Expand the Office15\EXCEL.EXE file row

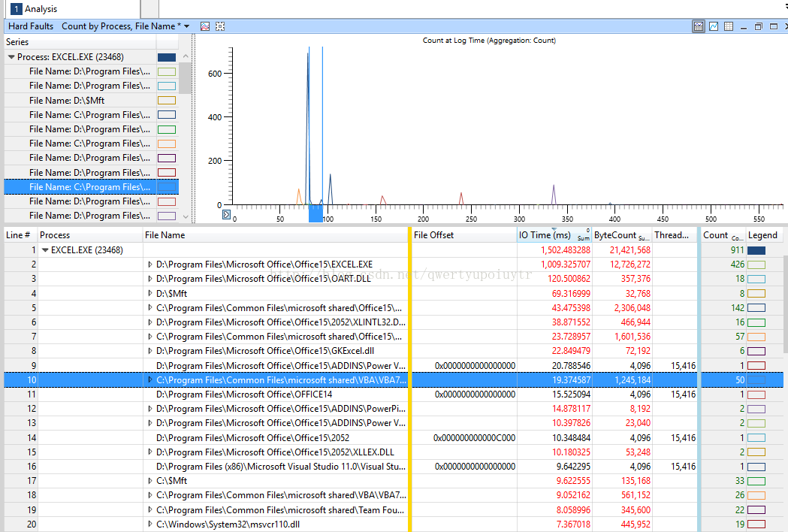tap(149, 264)
